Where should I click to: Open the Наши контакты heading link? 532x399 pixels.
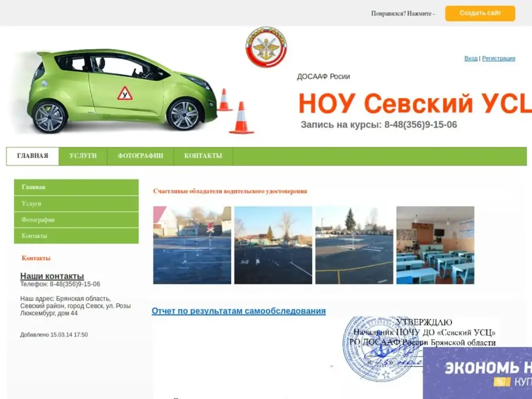pos(52,276)
